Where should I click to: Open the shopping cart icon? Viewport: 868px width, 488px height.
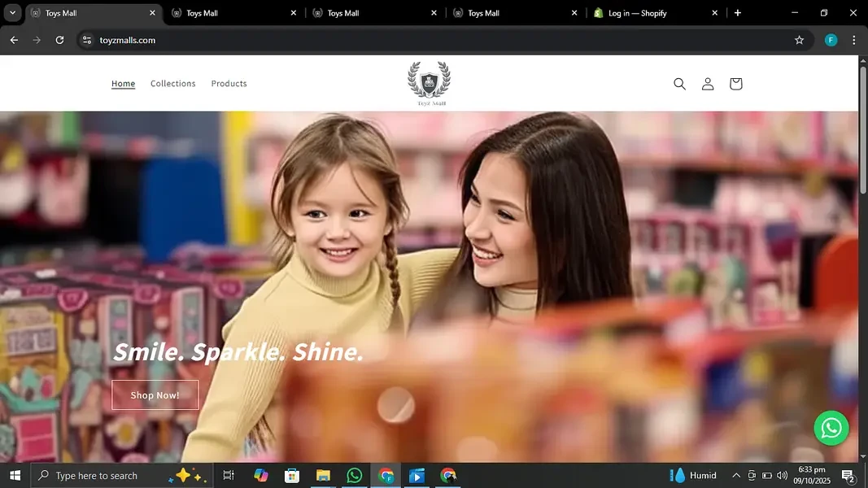point(735,84)
